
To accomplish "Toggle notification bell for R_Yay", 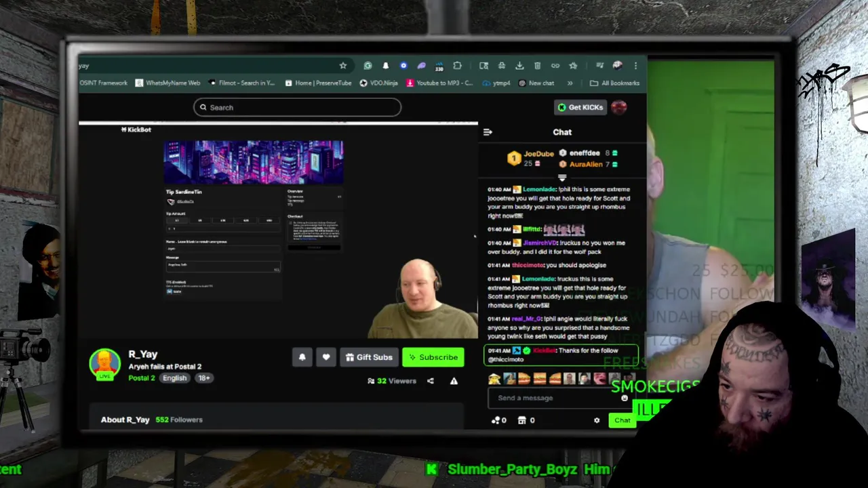I will point(302,357).
